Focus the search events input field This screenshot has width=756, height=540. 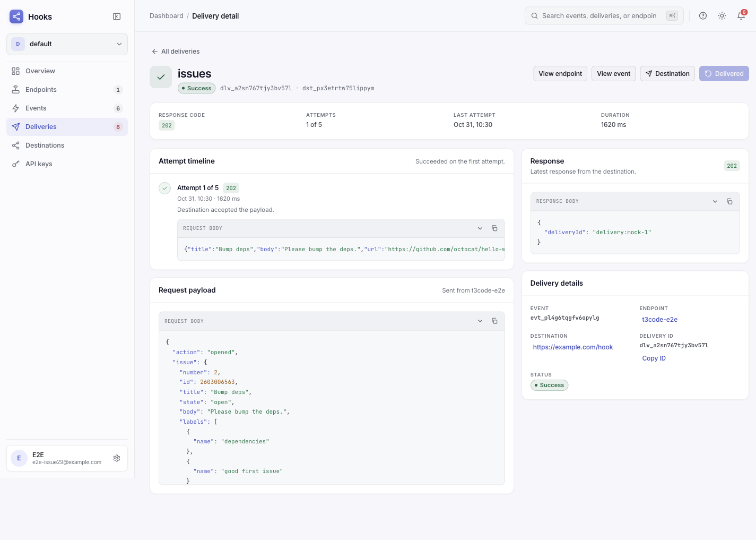click(604, 16)
